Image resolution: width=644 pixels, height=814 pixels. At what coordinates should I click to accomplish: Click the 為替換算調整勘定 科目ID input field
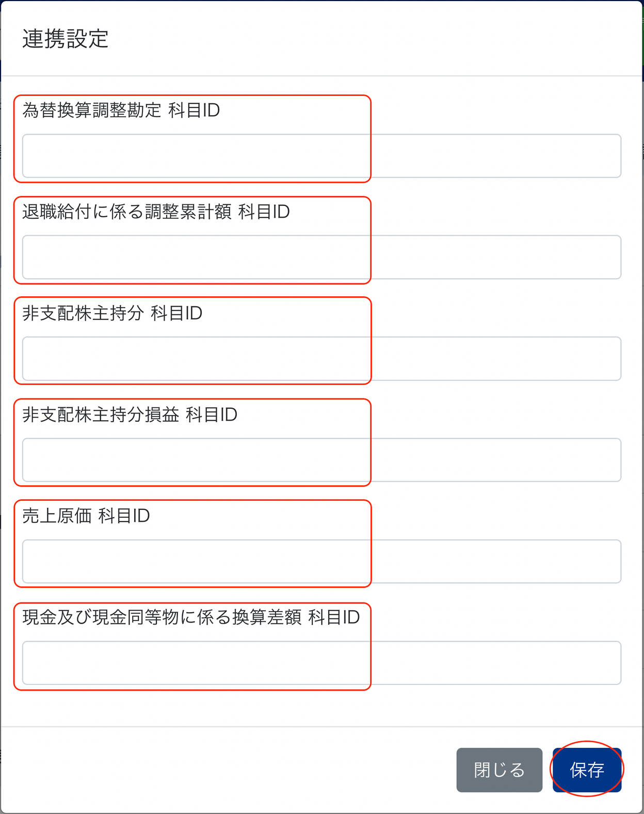coord(321,156)
